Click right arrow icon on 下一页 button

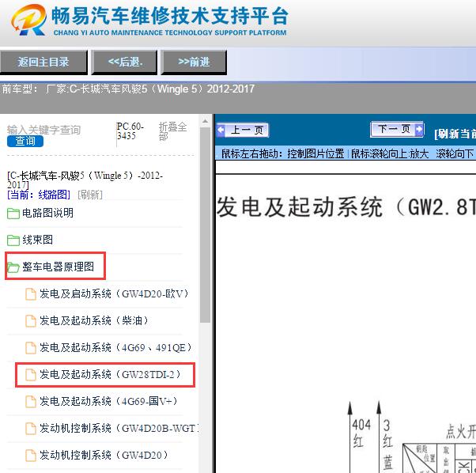coord(419,130)
